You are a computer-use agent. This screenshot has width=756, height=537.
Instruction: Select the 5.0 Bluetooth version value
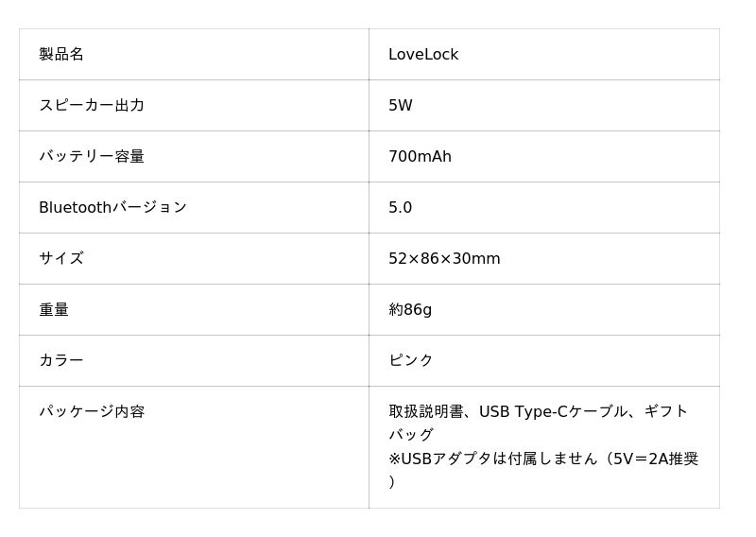[x=400, y=208]
